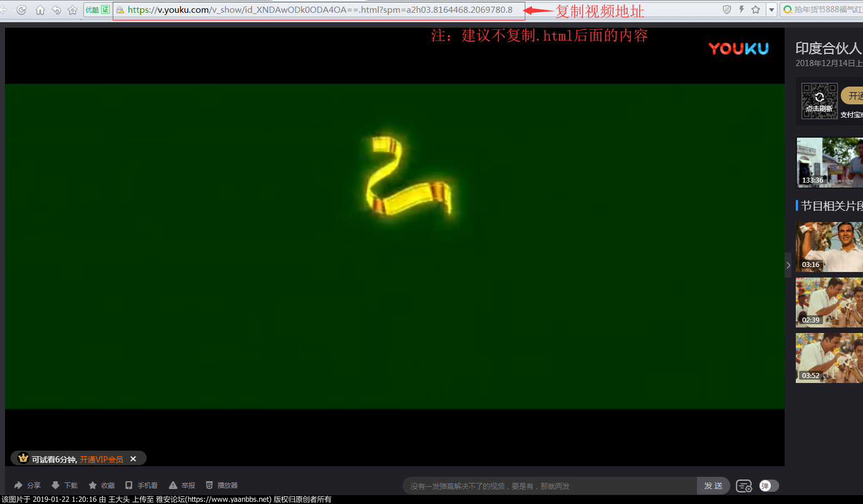
Task: Focus the danmaku comment input field
Action: 550,486
